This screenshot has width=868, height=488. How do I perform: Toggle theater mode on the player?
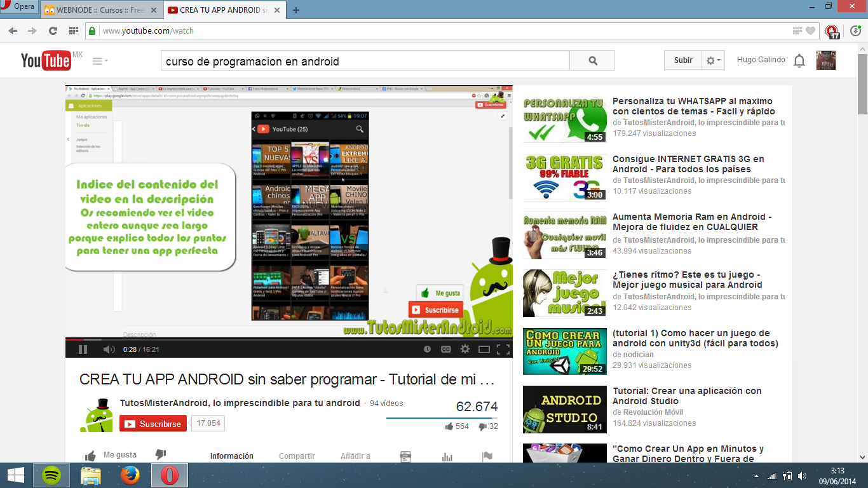click(x=484, y=349)
